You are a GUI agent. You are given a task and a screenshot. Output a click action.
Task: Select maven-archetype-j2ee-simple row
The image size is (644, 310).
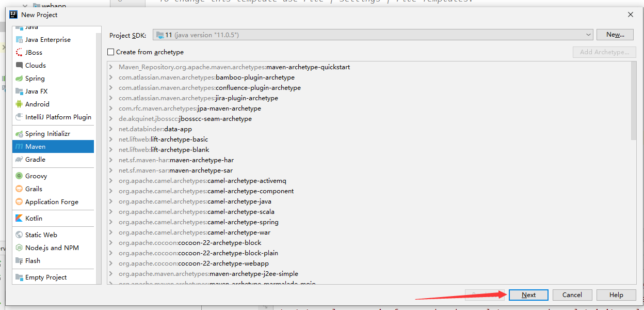click(369, 274)
